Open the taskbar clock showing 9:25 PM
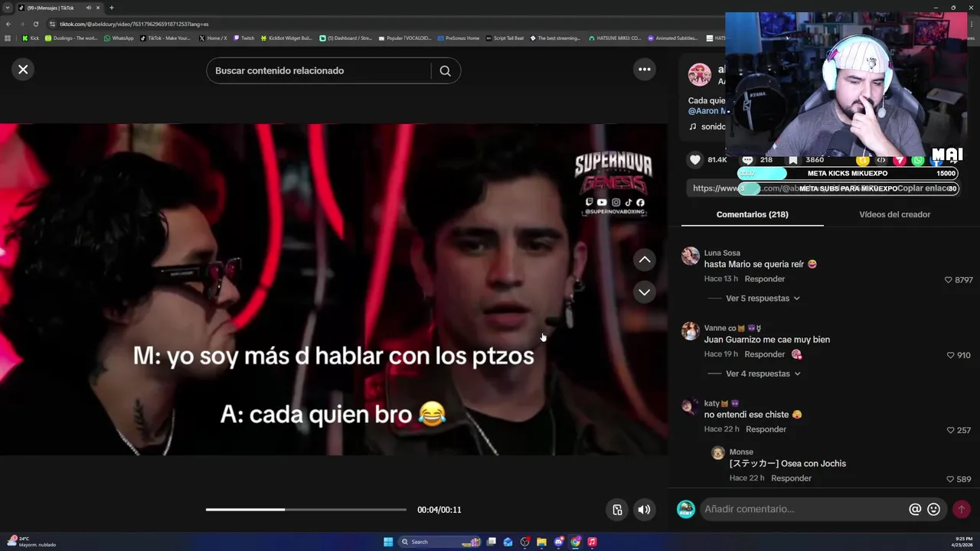The image size is (980, 551). (x=963, y=542)
